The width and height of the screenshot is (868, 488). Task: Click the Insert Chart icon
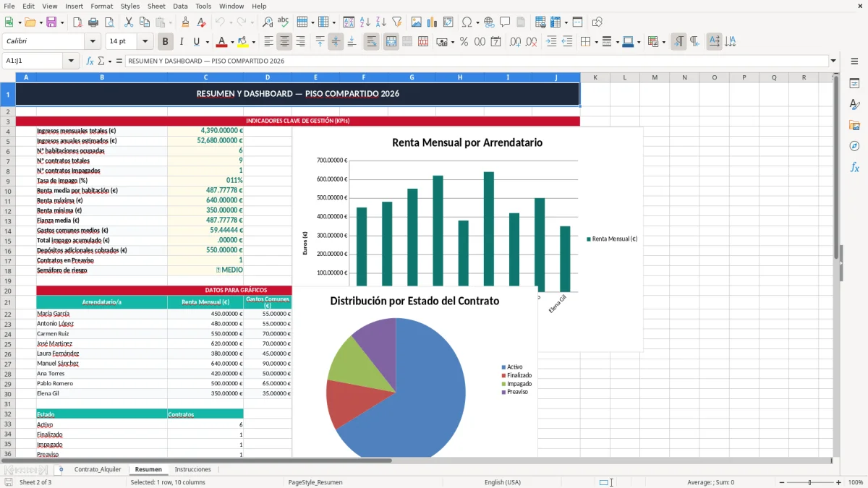click(433, 22)
